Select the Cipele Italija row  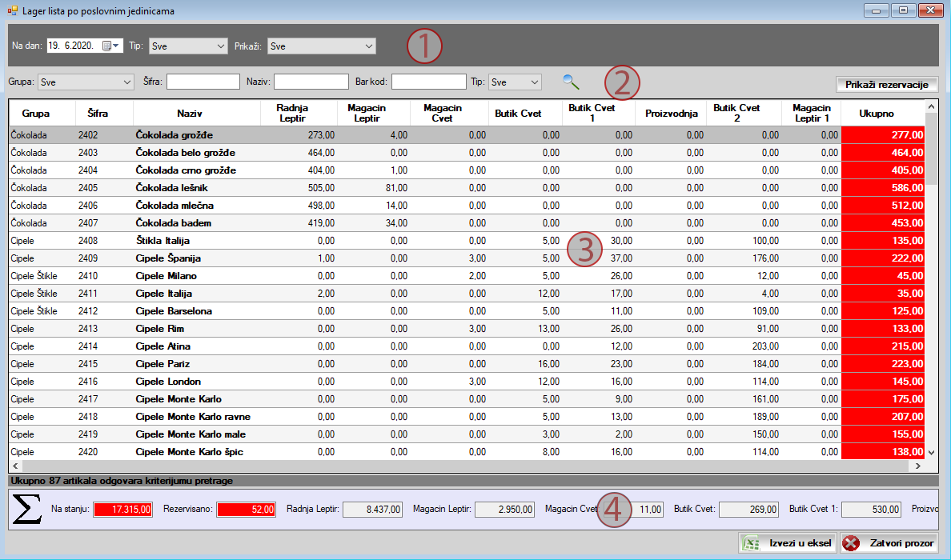point(467,294)
